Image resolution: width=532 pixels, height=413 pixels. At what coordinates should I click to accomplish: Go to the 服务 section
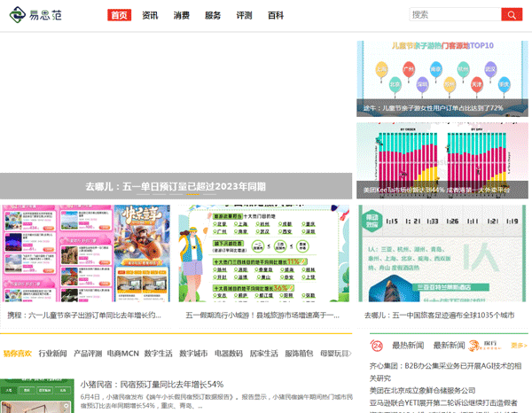pyautogui.click(x=213, y=15)
